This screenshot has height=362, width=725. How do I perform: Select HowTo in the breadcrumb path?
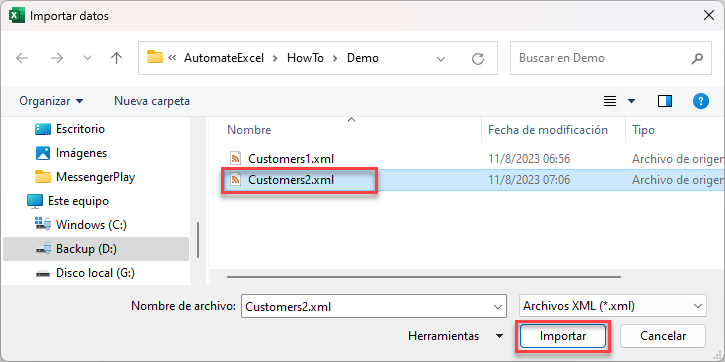pos(305,58)
